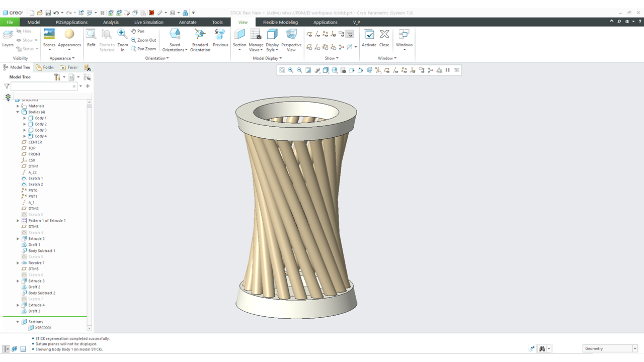Select Zoom Out in the Orientation group
This screenshot has height=362, width=644.
pos(143,40)
